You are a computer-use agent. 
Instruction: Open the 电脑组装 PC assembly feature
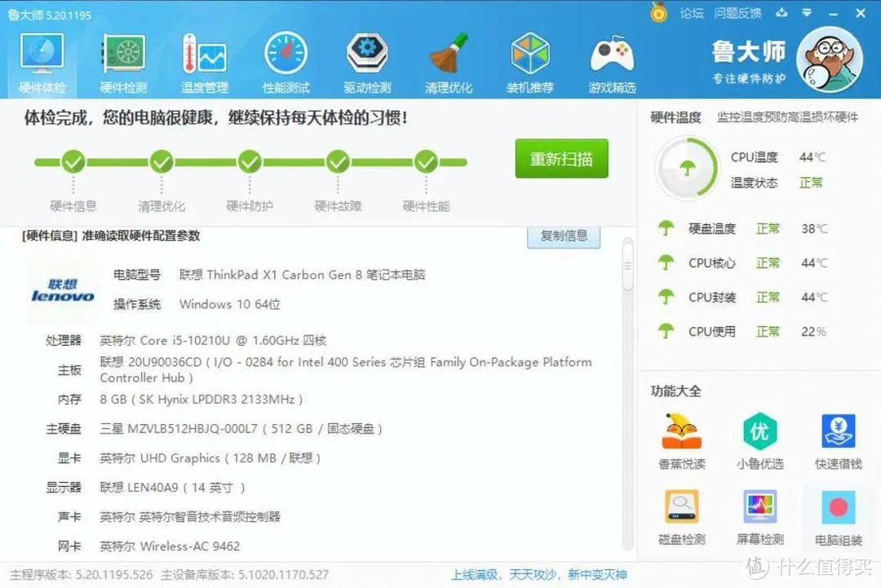(x=837, y=516)
